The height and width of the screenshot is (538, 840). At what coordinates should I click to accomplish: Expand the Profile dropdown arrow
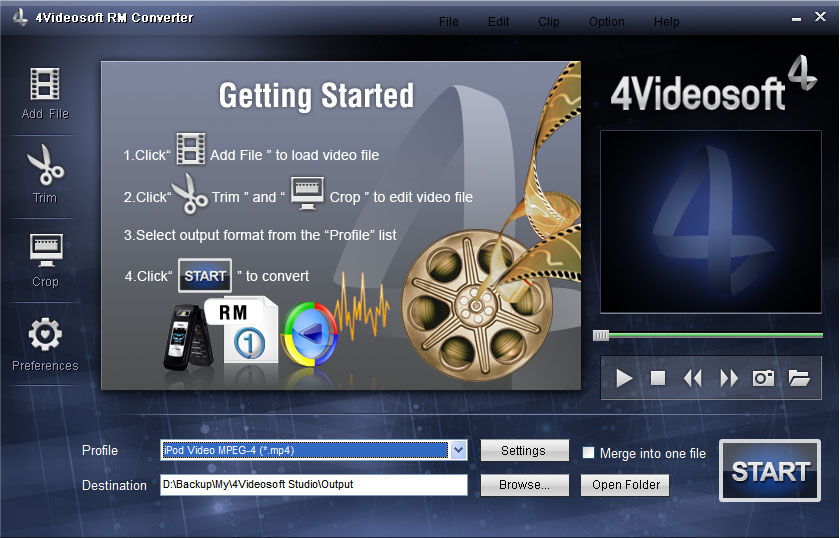(x=458, y=450)
